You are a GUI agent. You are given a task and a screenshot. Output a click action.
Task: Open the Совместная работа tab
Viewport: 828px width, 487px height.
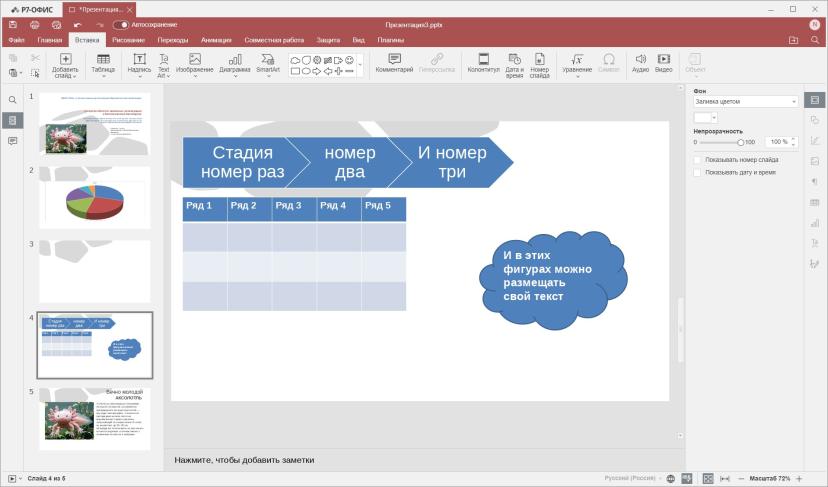pyautogui.click(x=274, y=40)
